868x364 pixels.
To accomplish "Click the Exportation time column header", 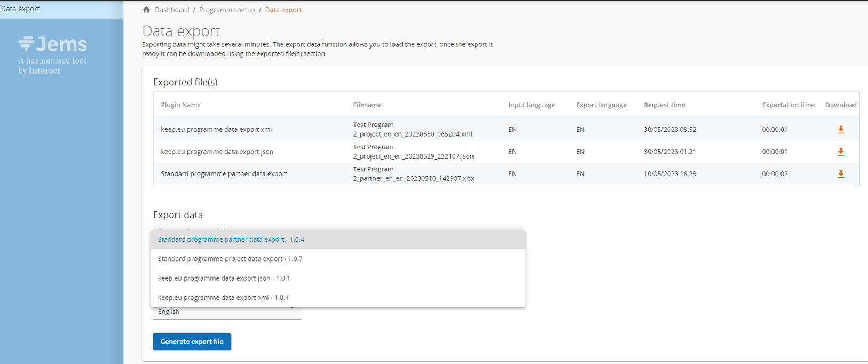I will (788, 105).
